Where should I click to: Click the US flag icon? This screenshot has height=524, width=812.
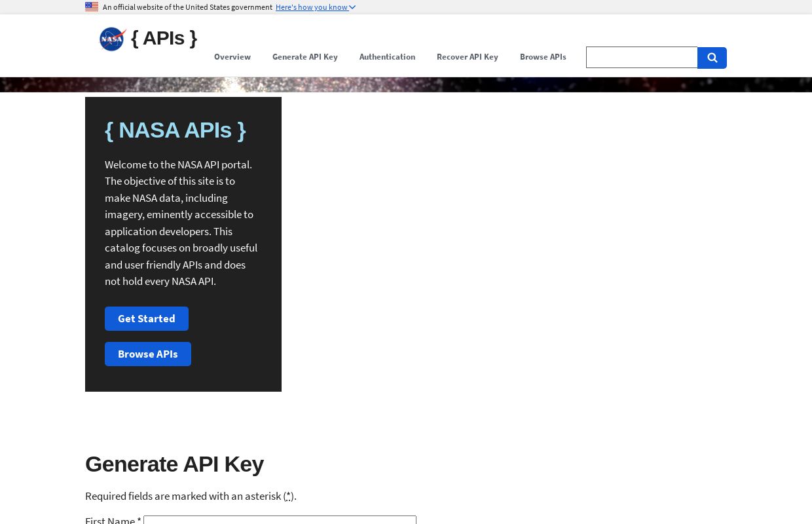92,7
